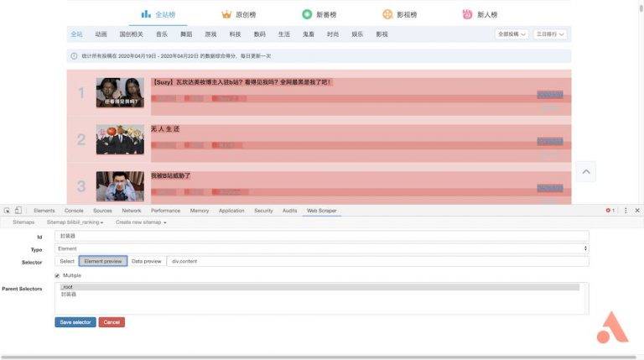Click the Save selector button
Screen dimensions: 644x360
[75, 322]
